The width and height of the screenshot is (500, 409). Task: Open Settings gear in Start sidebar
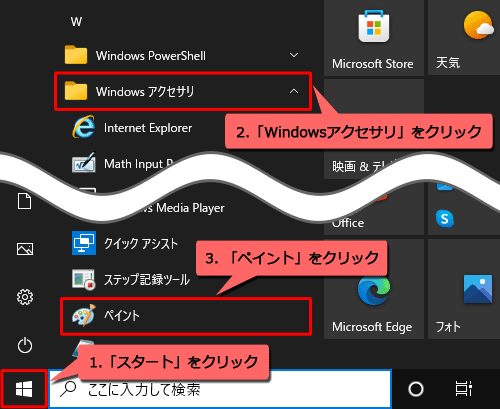coord(25,297)
